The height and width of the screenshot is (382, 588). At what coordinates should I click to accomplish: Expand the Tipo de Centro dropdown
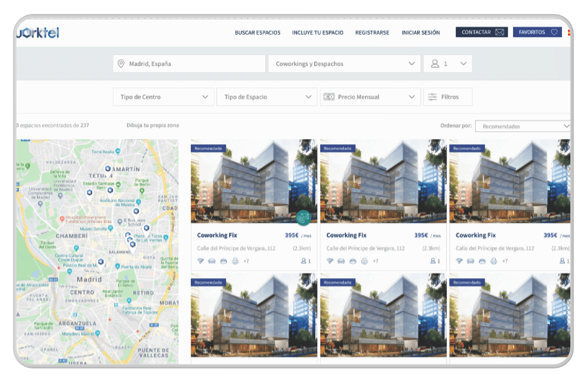(x=164, y=97)
